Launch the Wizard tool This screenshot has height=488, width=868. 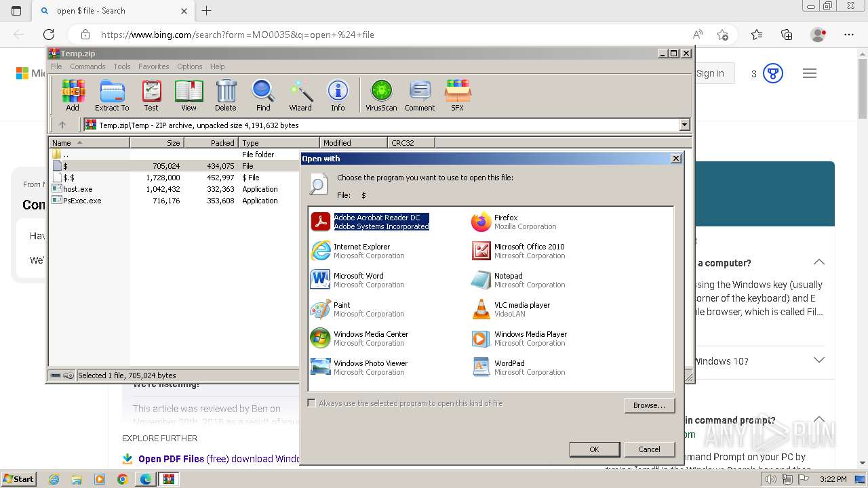coord(300,96)
